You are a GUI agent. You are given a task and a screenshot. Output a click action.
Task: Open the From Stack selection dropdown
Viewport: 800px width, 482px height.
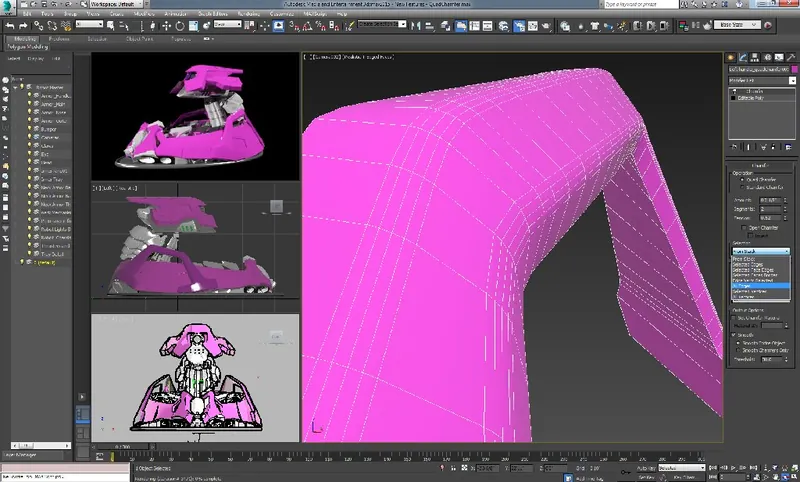coord(761,251)
